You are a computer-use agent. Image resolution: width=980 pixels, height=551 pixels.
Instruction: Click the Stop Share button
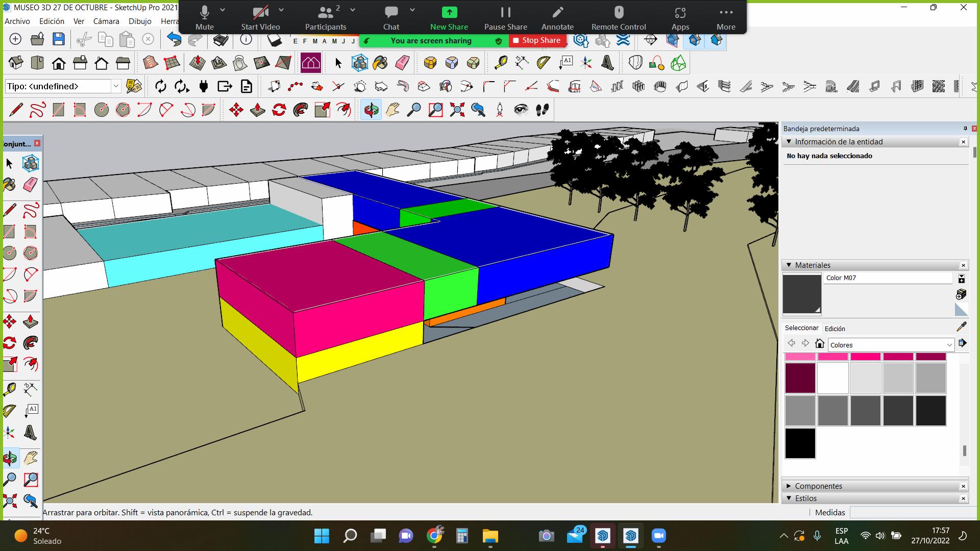(537, 40)
